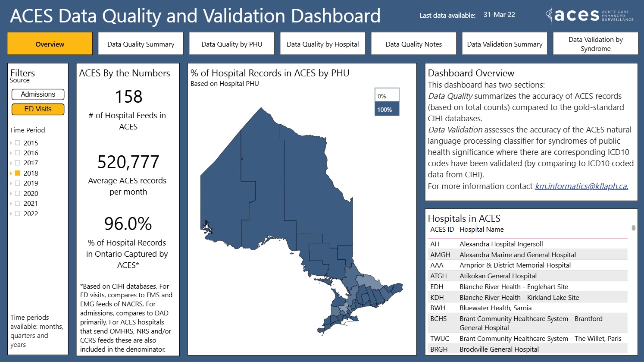The width and height of the screenshot is (644, 362).
Task: Click the ACES logo in the header
Action: (591, 16)
